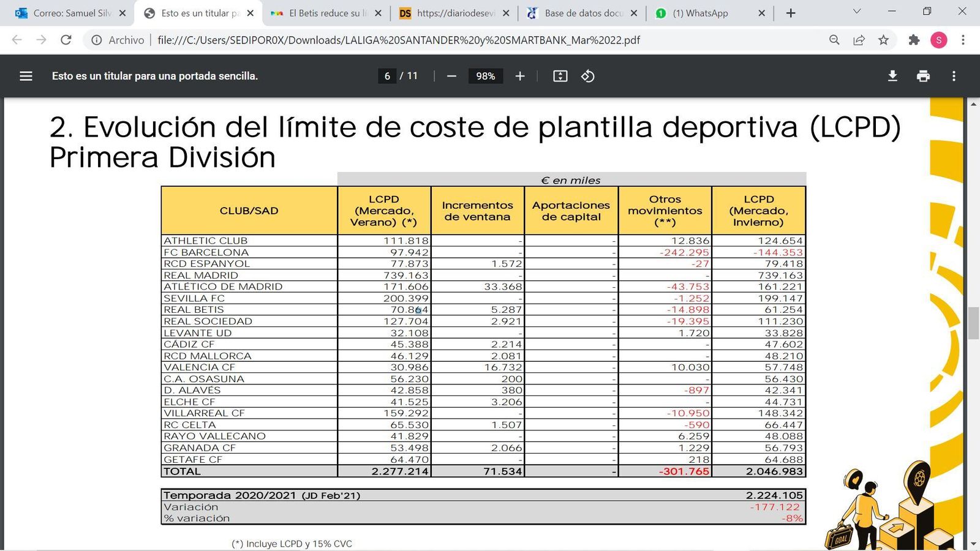Open the share options in the address bar
This screenshot has width=980, height=551.
pyautogui.click(x=859, y=40)
